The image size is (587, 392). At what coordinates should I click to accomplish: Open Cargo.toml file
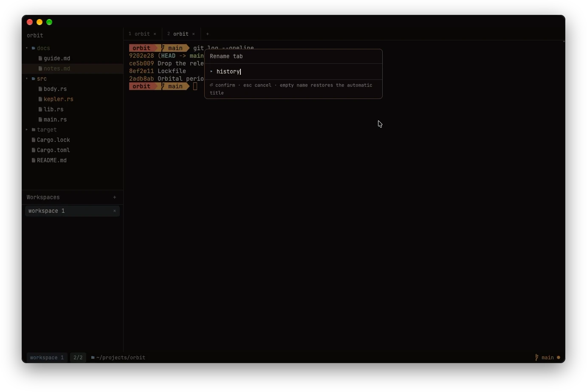pos(73,150)
